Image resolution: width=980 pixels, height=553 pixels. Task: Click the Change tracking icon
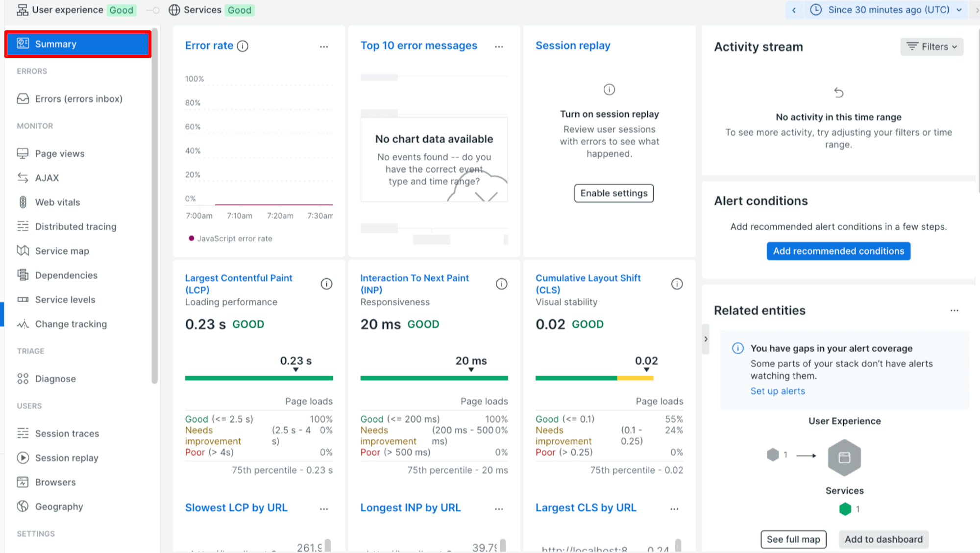(x=23, y=324)
